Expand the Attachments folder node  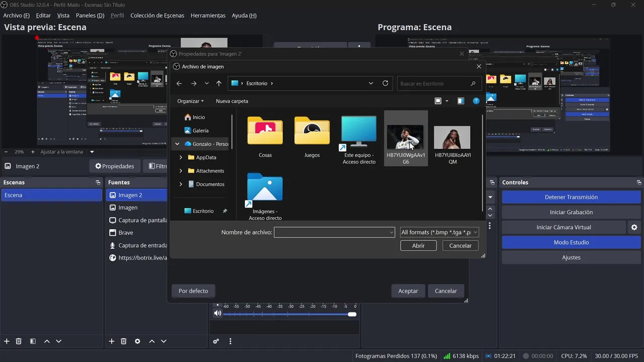181,171
